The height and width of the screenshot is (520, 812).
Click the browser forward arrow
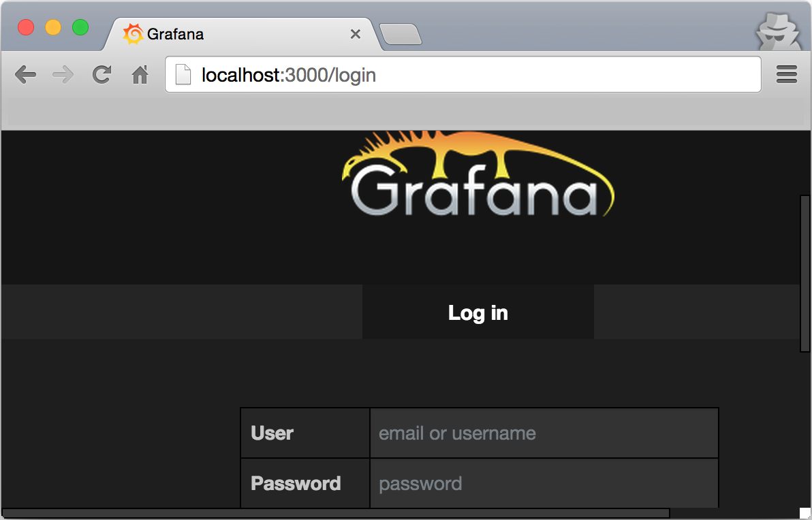pos(63,75)
